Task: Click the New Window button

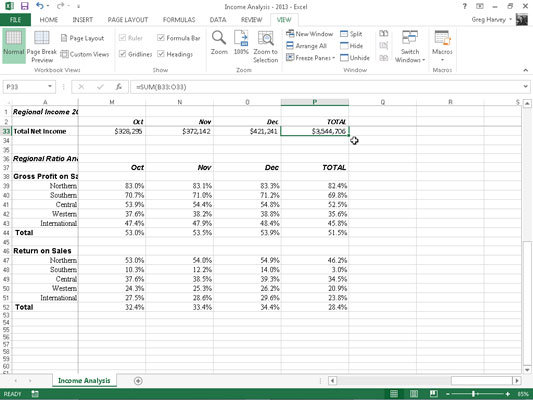Action: pos(310,34)
